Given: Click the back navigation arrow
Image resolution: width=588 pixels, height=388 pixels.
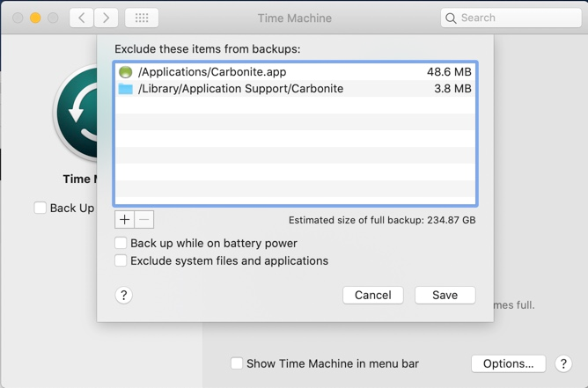Looking at the screenshot, I should pyautogui.click(x=81, y=18).
